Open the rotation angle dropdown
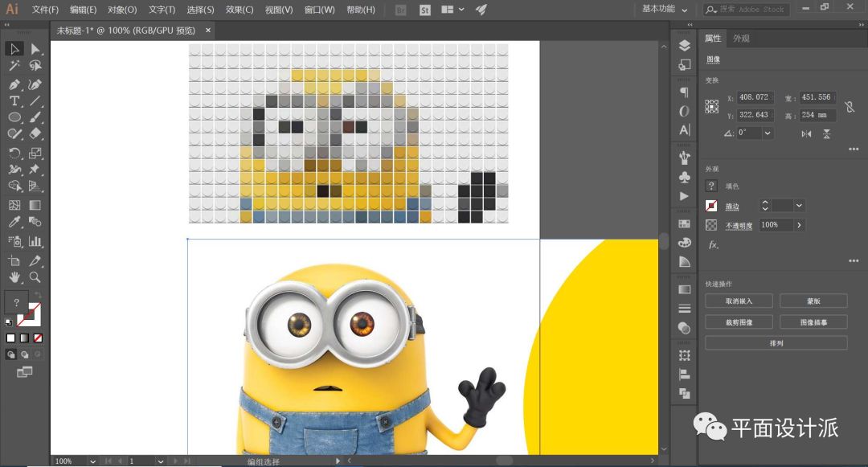The width and height of the screenshot is (868, 467). pyautogui.click(x=768, y=133)
